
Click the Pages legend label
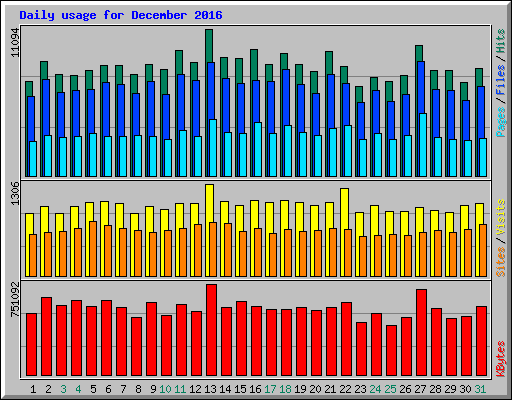501,122
